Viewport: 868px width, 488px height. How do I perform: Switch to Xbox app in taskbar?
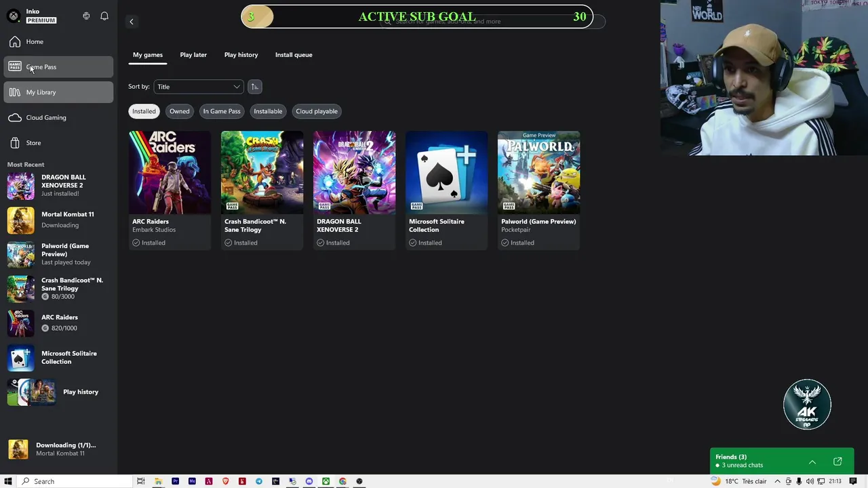[x=325, y=481]
